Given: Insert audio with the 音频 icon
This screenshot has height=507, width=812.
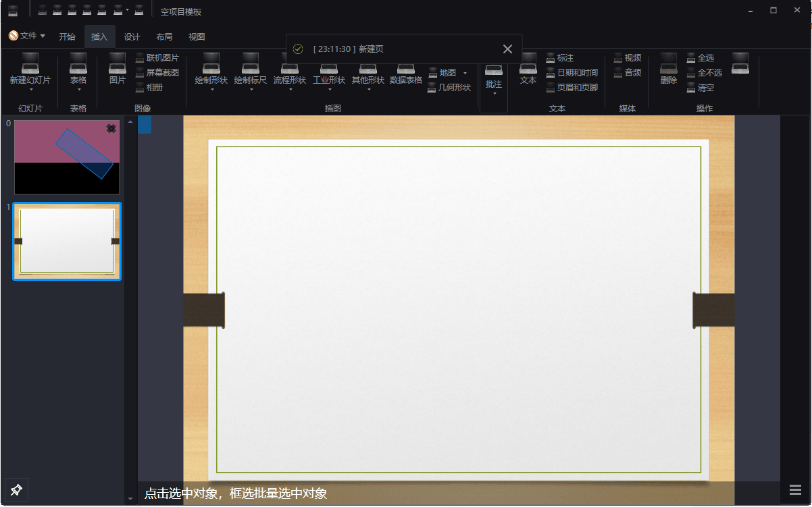Looking at the screenshot, I should point(627,72).
